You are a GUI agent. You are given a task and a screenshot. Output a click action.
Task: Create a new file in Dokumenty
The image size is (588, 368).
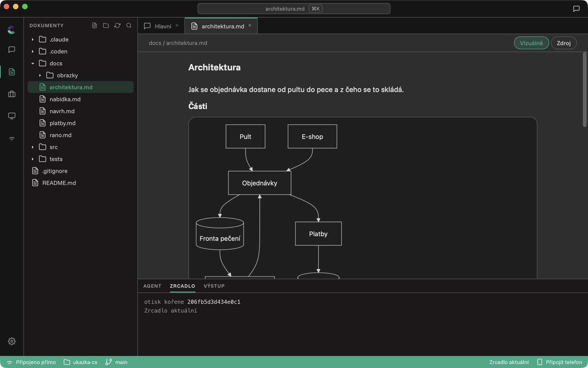(94, 25)
